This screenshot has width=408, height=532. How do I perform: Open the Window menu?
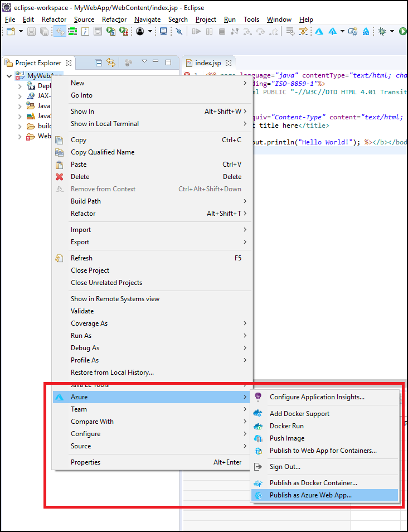279,20
